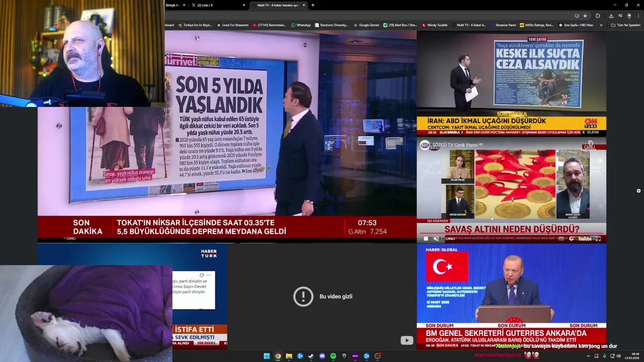Open the page settings gear on the right

pyautogui.click(x=638, y=191)
